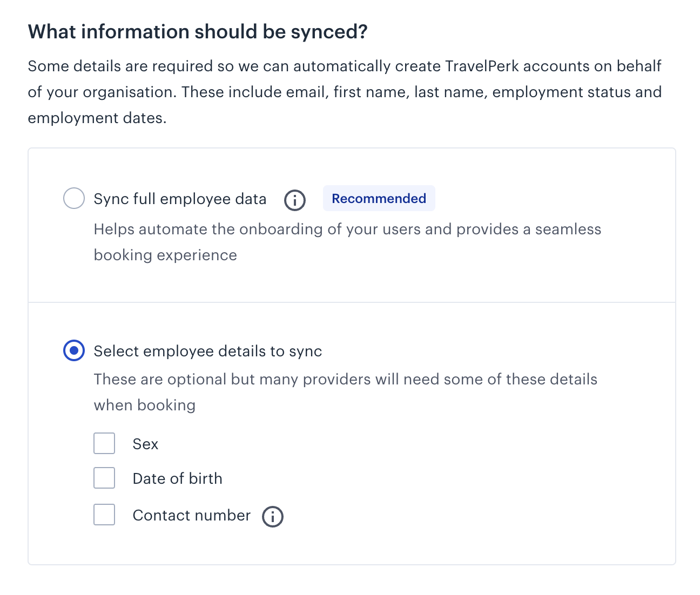Enable the Date of birth checkbox
This screenshot has height=595, width=700.
pos(104,478)
